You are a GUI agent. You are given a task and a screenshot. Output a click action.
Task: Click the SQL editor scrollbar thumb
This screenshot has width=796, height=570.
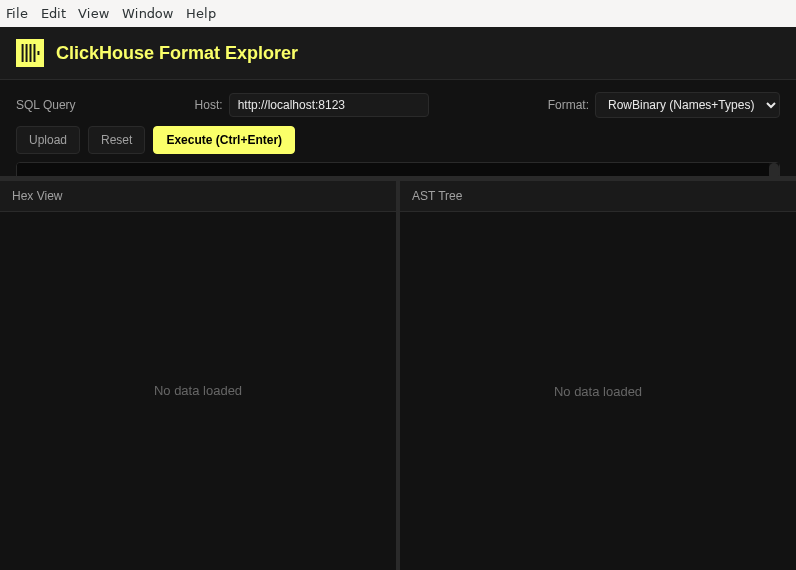774,170
